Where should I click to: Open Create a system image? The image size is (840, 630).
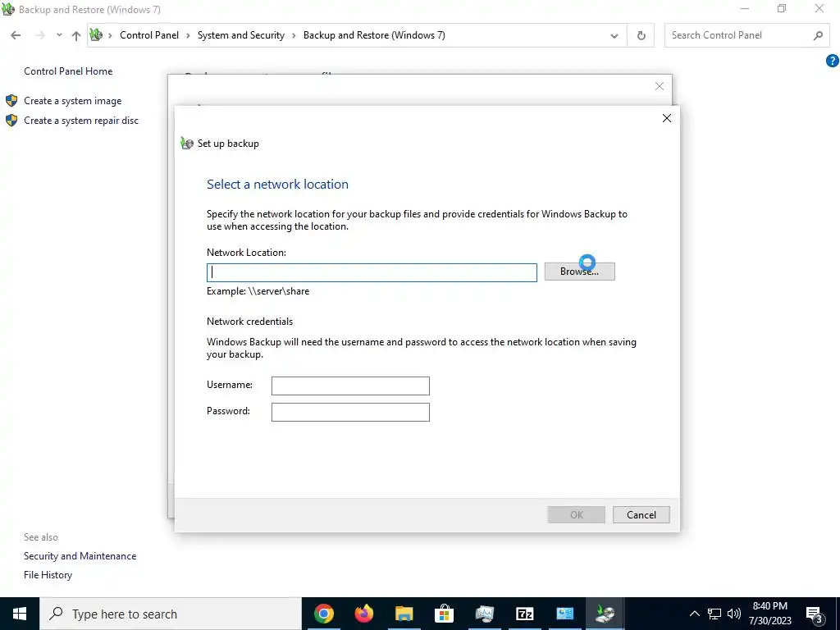coord(72,101)
